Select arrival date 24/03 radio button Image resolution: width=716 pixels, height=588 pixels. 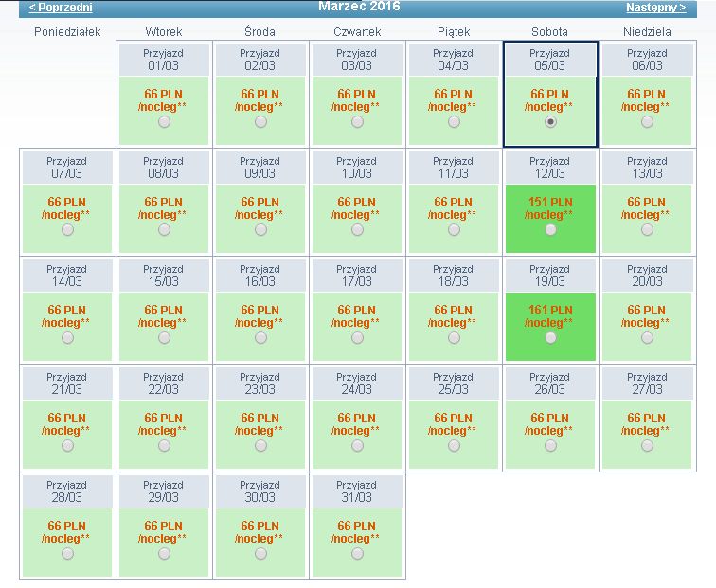(x=358, y=446)
